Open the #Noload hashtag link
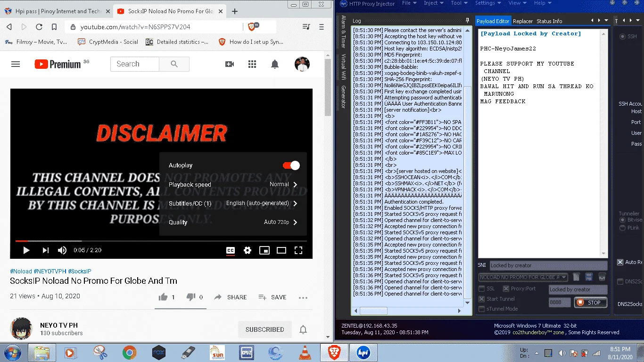644x362 pixels. coord(21,271)
